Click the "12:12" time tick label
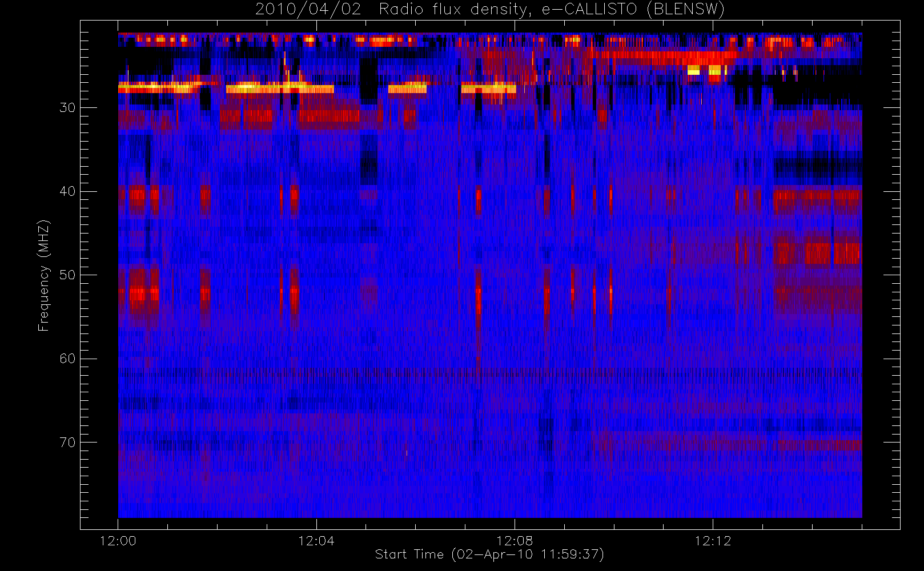The height and width of the screenshot is (571, 924). coord(713,541)
